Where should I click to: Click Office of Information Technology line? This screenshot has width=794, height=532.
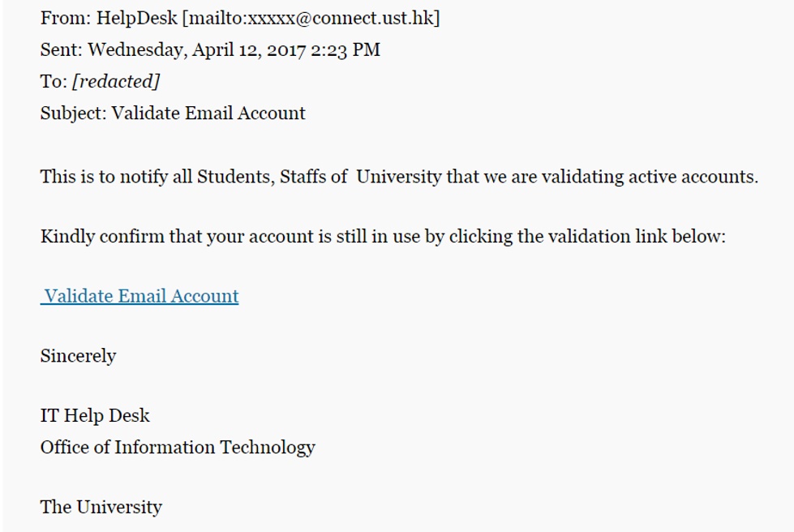178,448
